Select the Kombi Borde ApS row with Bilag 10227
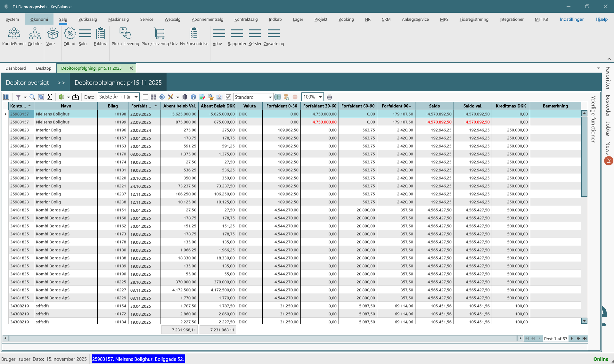Image resolution: width=614 pixels, height=364 pixels. click(53, 290)
